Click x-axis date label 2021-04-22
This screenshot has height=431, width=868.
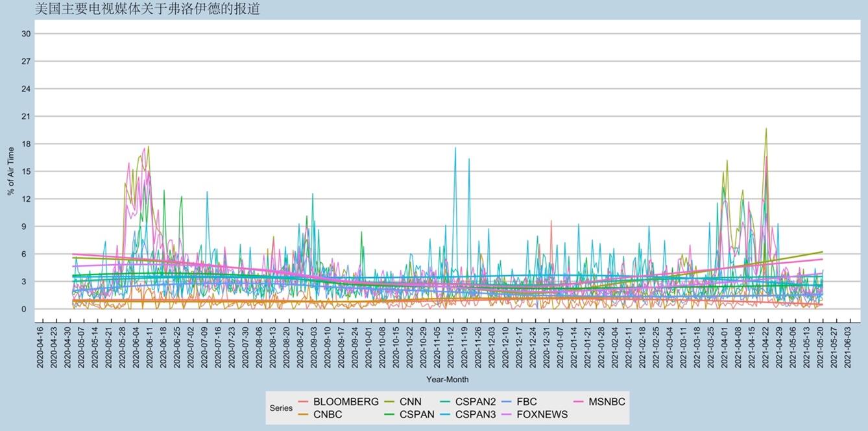coord(767,347)
